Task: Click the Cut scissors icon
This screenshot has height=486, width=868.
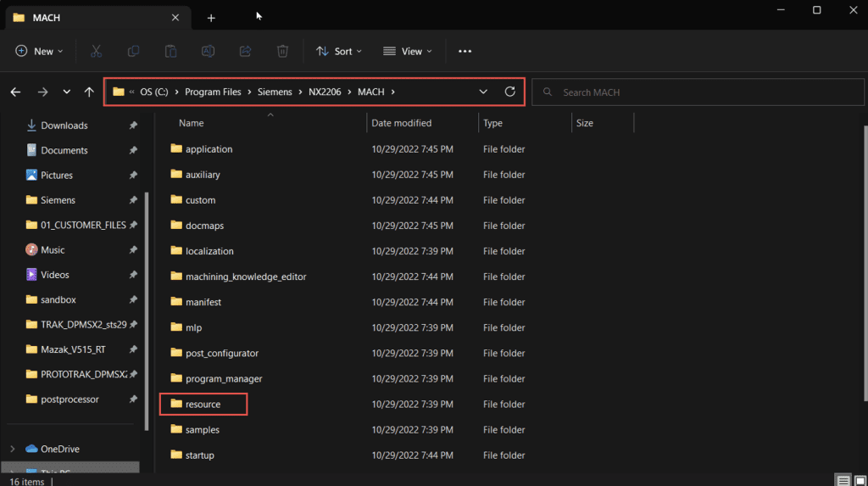Action: point(97,51)
